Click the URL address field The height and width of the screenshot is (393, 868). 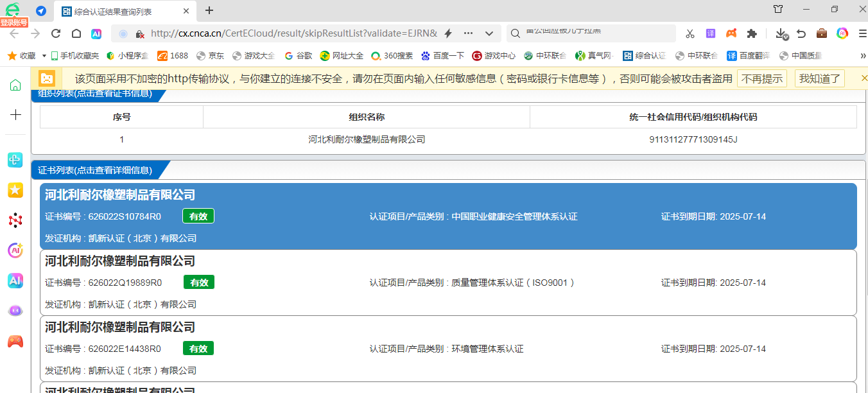(294, 33)
